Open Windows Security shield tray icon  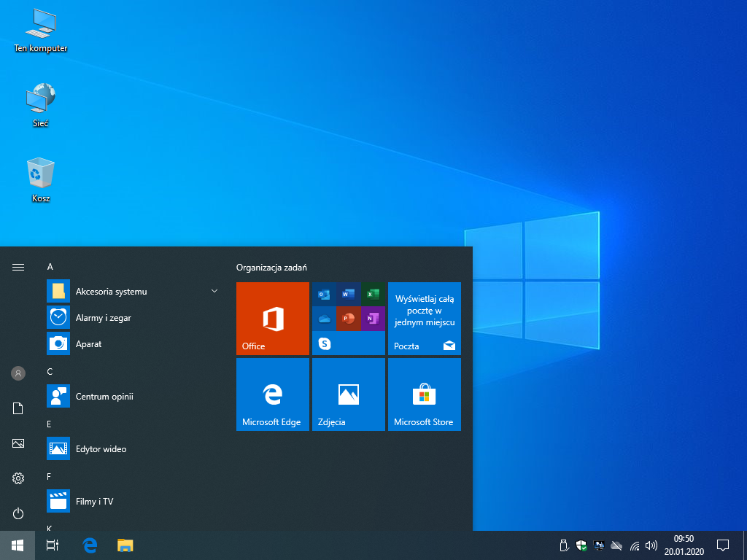pyautogui.click(x=581, y=545)
